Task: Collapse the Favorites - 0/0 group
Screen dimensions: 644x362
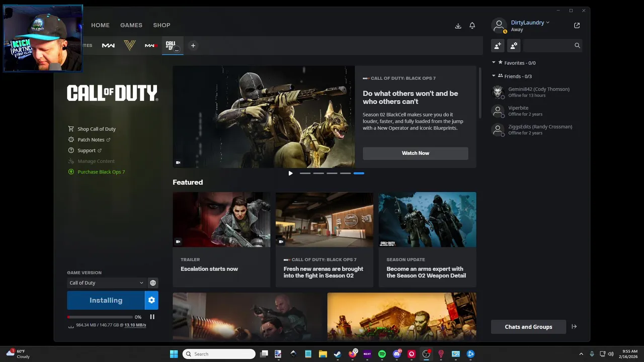Action: point(494,63)
